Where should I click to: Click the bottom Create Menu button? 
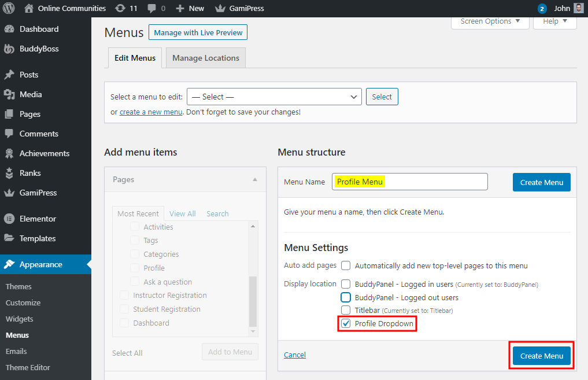pyautogui.click(x=541, y=356)
